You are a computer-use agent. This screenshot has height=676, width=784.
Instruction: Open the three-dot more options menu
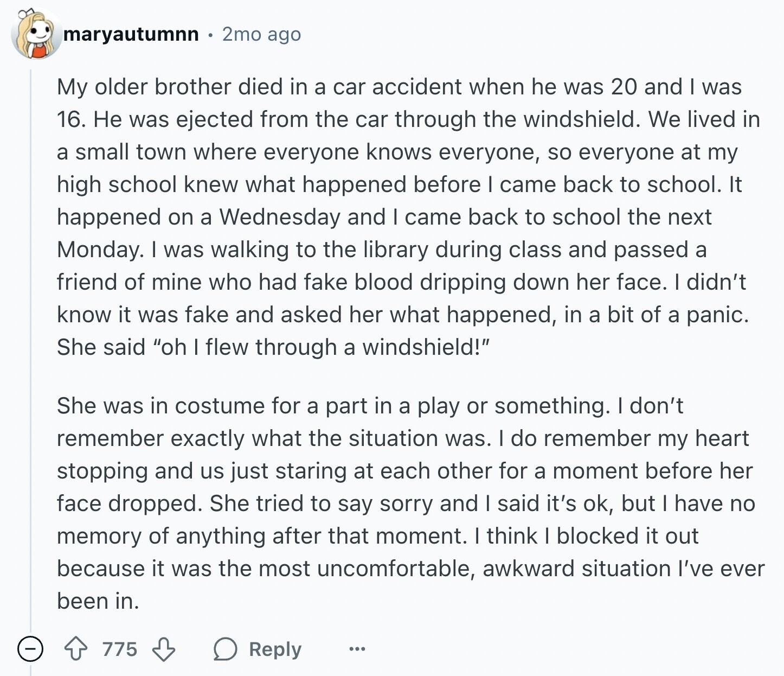357,649
